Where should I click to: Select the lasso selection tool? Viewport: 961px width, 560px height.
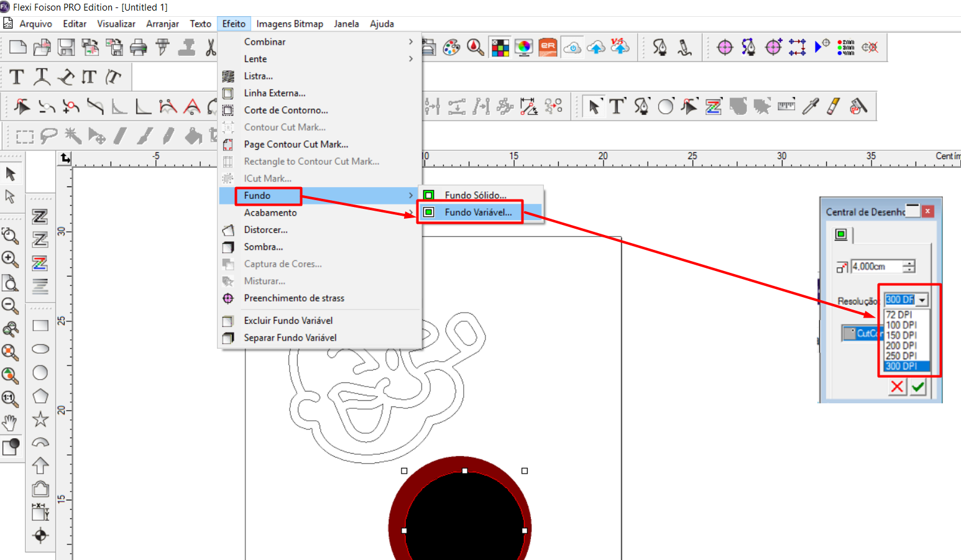tap(48, 136)
